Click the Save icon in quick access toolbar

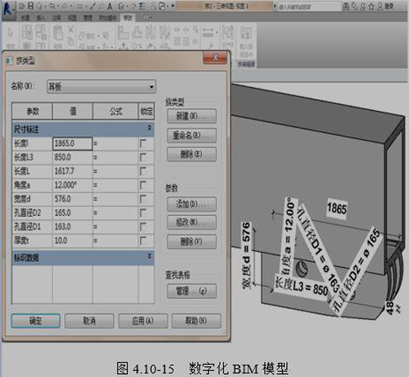[x=30, y=6]
